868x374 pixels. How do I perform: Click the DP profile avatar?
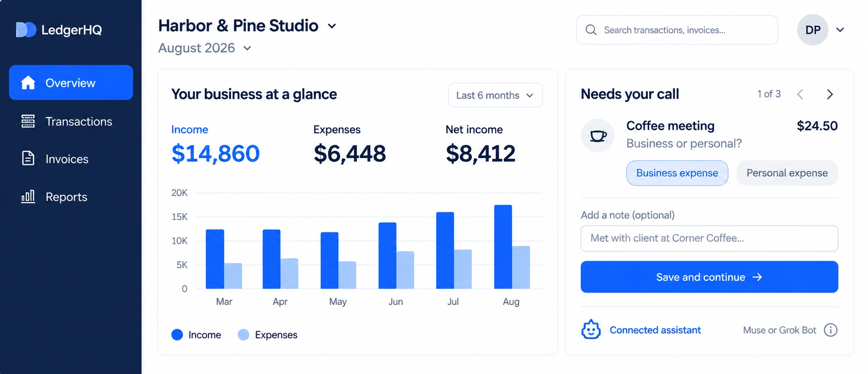tap(813, 30)
